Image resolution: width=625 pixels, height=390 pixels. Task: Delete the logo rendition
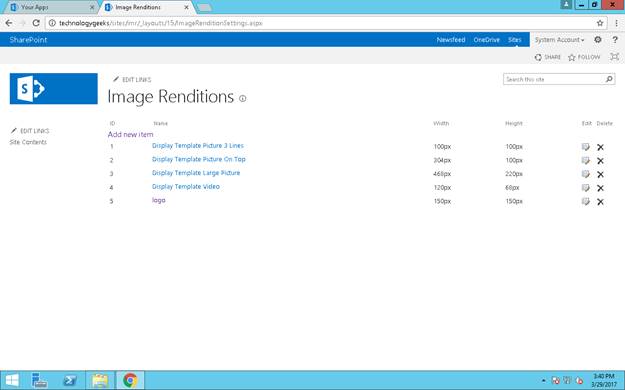click(600, 202)
